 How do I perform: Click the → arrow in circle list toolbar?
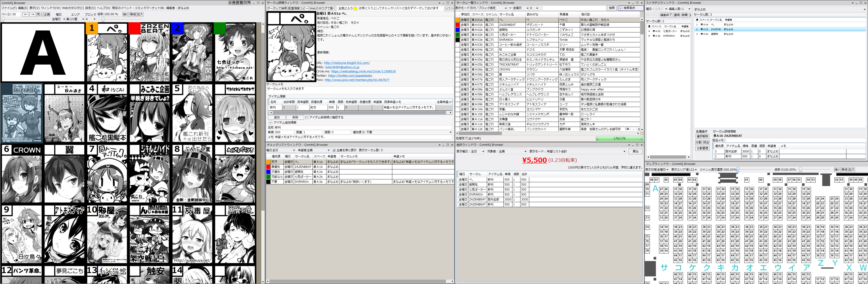point(510,8)
